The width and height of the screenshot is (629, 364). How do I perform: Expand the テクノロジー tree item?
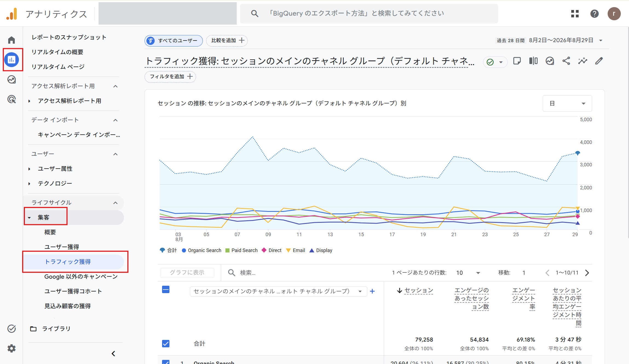[29, 184]
